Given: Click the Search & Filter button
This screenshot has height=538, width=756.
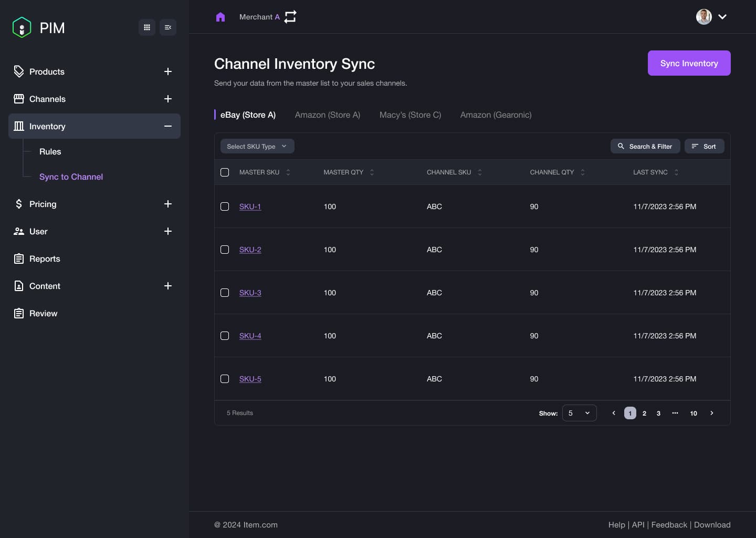Looking at the screenshot, I should click(x=645, y=146).
